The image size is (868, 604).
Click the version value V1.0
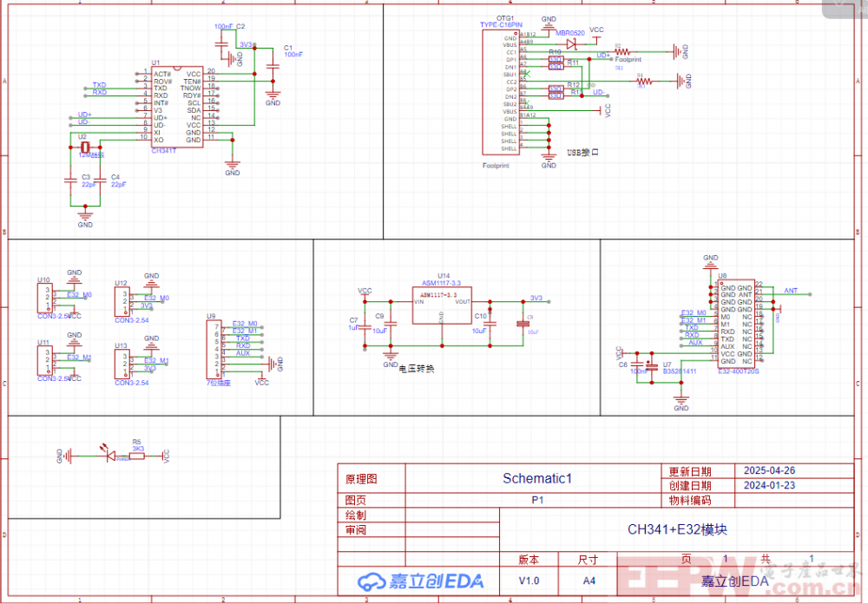(x=529, y=581)
